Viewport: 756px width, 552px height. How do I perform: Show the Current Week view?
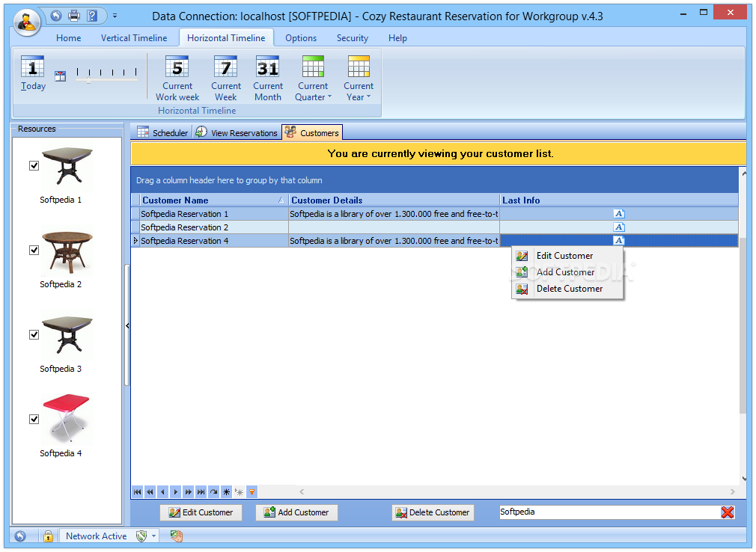(225, 78)
